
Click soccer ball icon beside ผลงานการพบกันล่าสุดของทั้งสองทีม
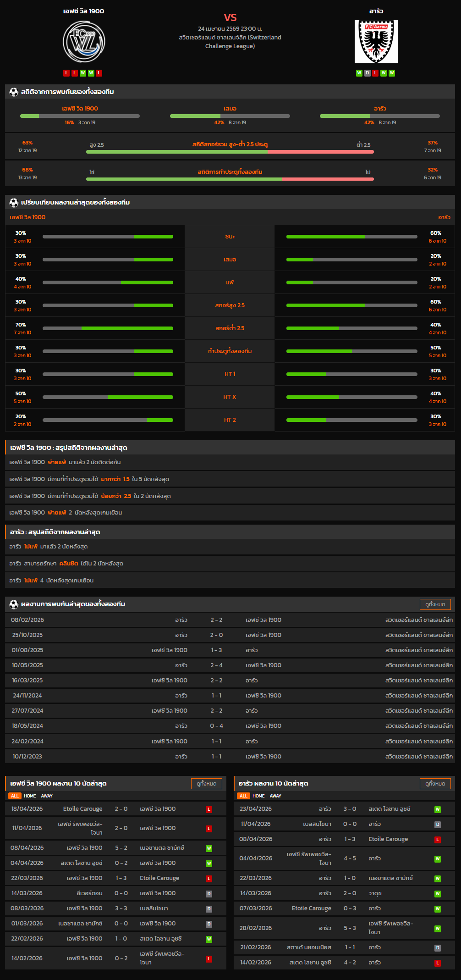(14, 604)
